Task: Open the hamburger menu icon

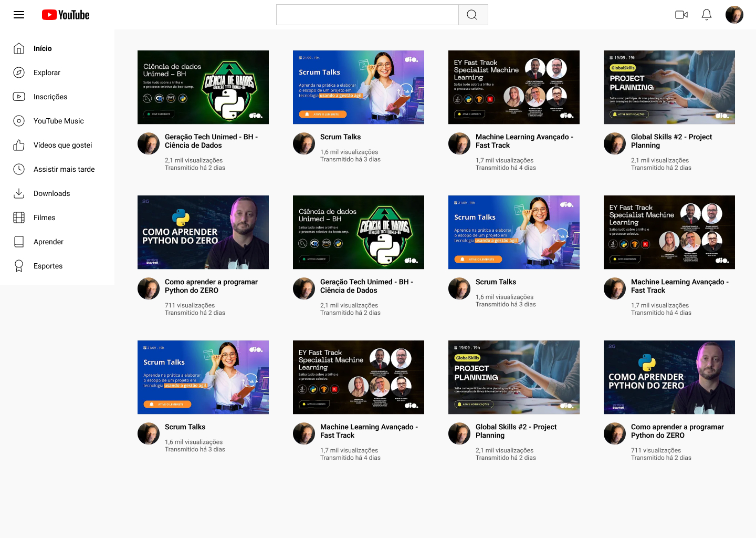Action: point(19,15)
